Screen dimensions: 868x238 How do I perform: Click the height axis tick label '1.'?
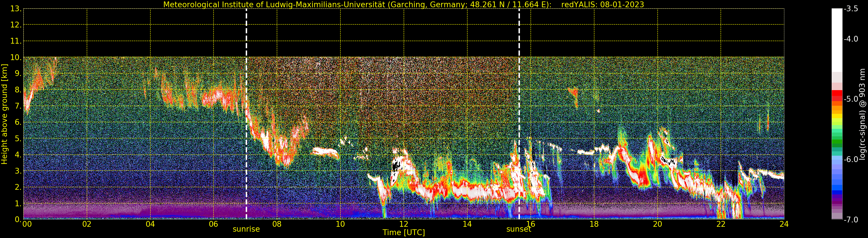point(18,203)
